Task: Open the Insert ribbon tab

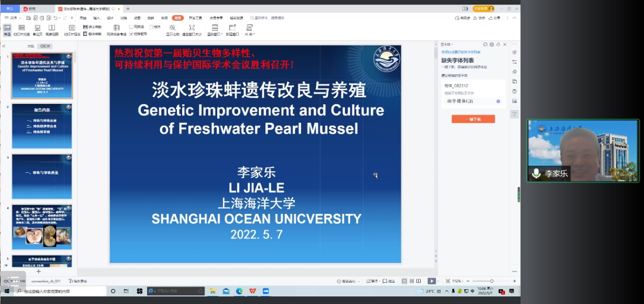Action: [x=96, y=18]
